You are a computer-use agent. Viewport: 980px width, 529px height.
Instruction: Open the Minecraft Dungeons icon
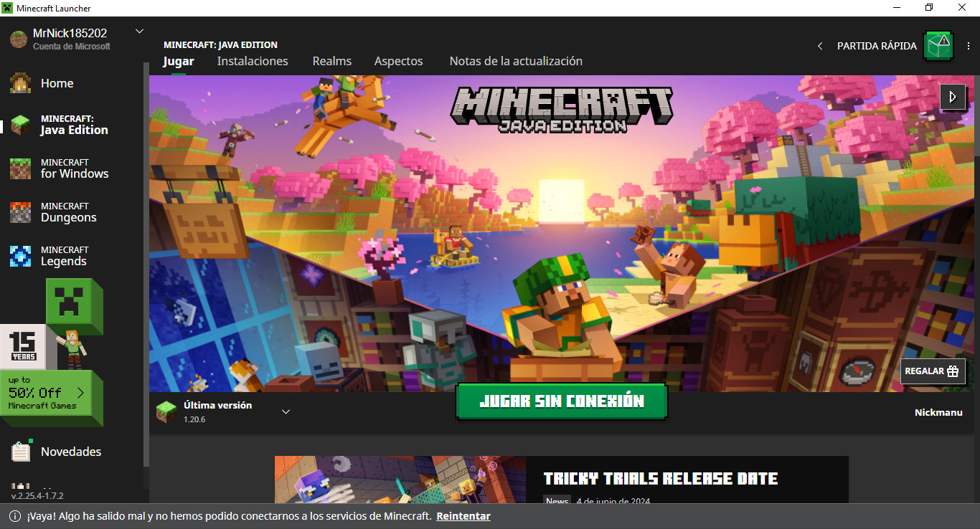(x=20, y=212)
